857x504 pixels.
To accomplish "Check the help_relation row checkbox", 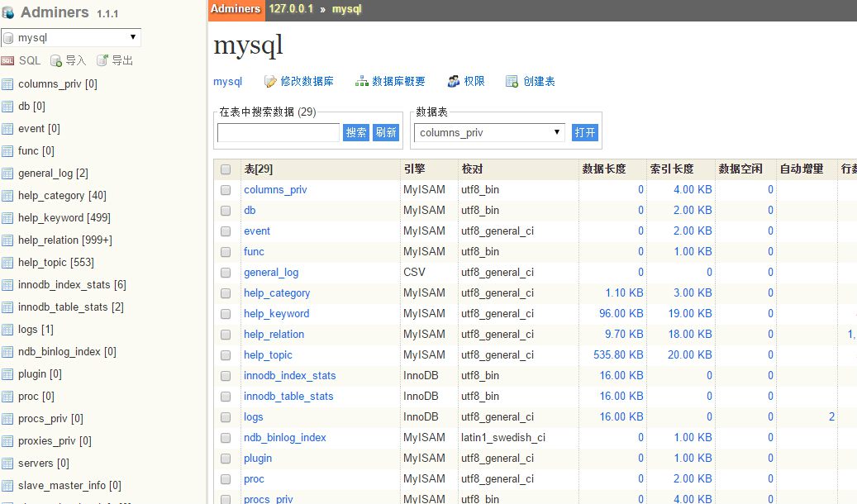I will click(226, 335).
